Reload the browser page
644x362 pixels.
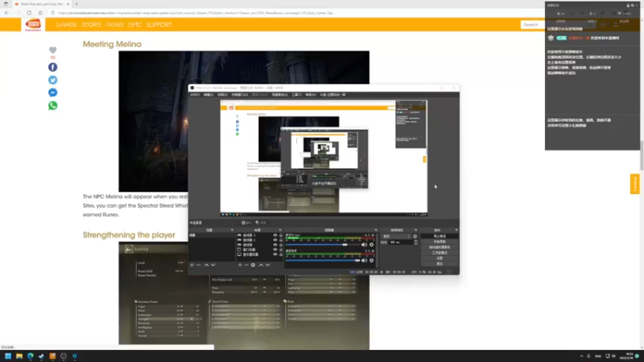click(29, 13)
